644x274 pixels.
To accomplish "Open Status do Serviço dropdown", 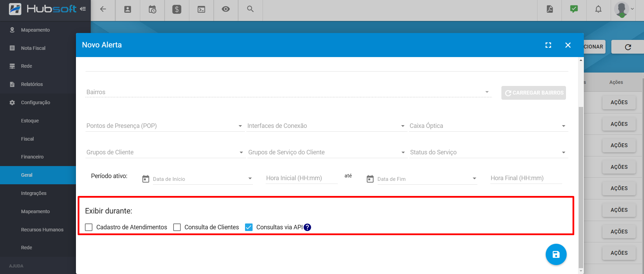I will point(488,152).
